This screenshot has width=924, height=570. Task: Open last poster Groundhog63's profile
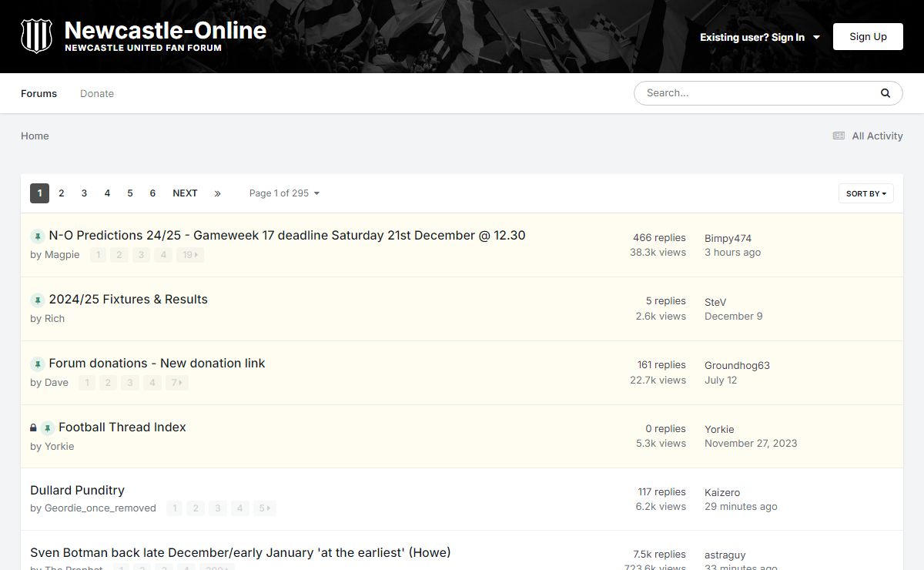737,366
